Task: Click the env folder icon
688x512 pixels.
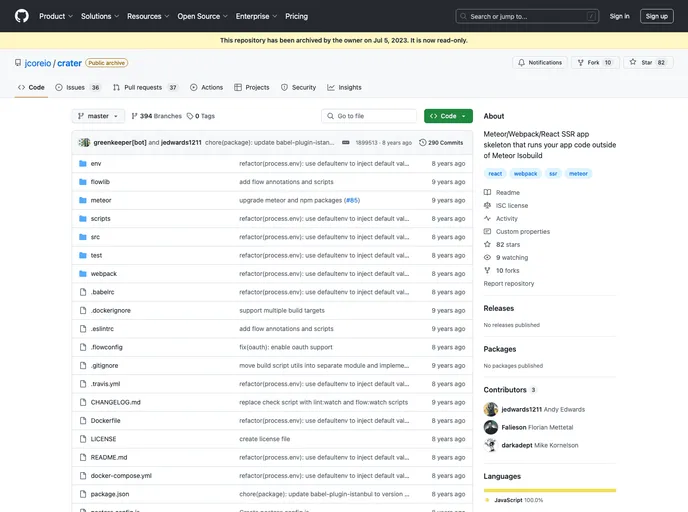Action: tap(82, 164)
